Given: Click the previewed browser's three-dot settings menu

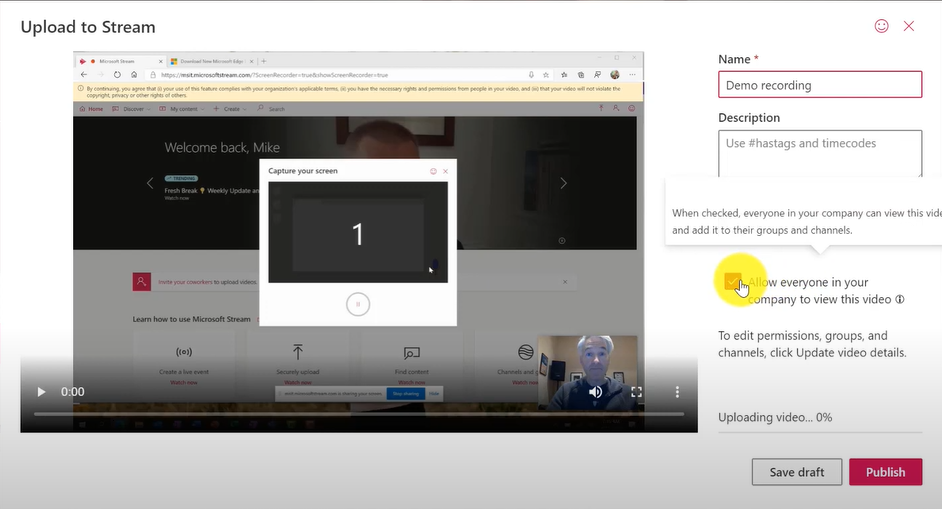Looking at the screenshot, I should [632, 75].
